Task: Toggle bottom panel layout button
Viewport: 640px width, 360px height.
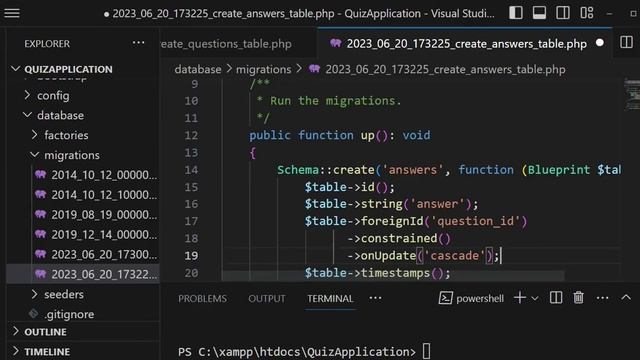Action: point(539,13)
